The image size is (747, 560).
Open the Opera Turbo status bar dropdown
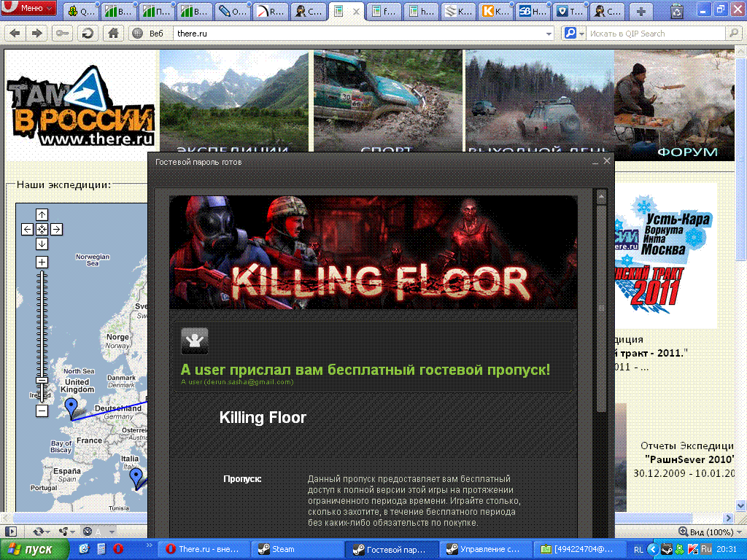98,532
